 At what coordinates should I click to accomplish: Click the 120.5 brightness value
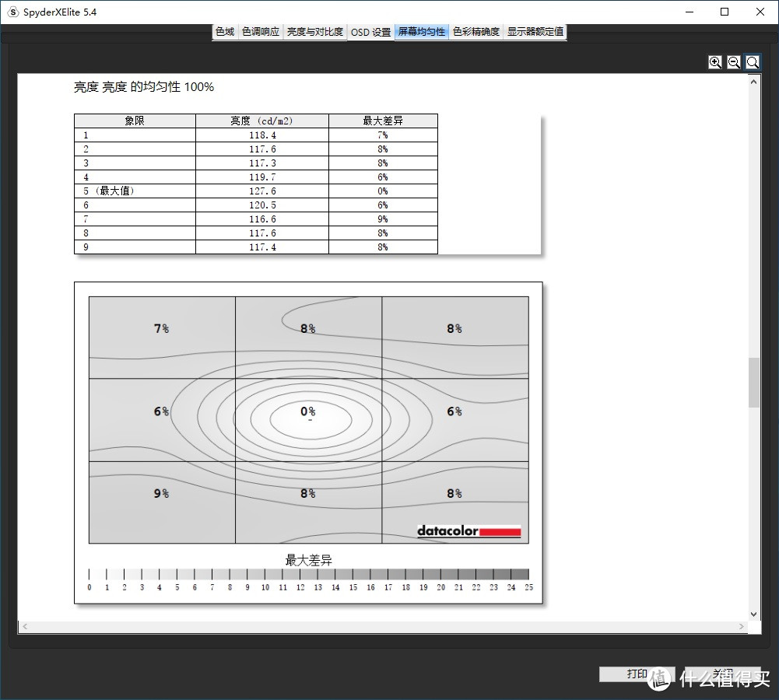click(x=262, y=205)
